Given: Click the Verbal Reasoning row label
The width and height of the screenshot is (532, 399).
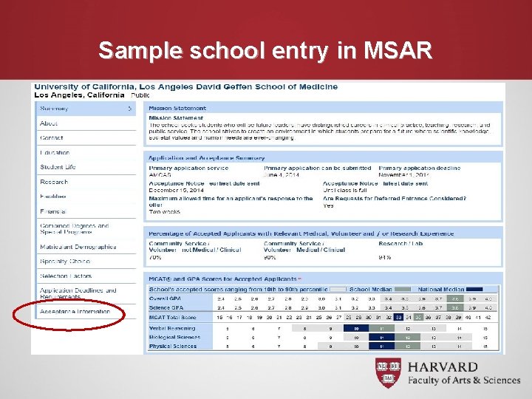Looking at the screenshot, I should pos(172,328).
